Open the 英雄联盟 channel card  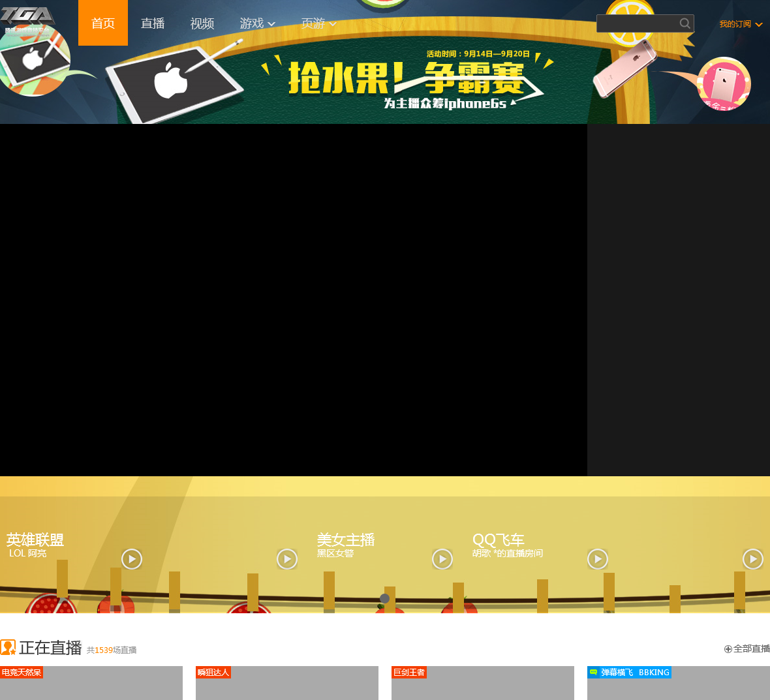pos(35,540)
